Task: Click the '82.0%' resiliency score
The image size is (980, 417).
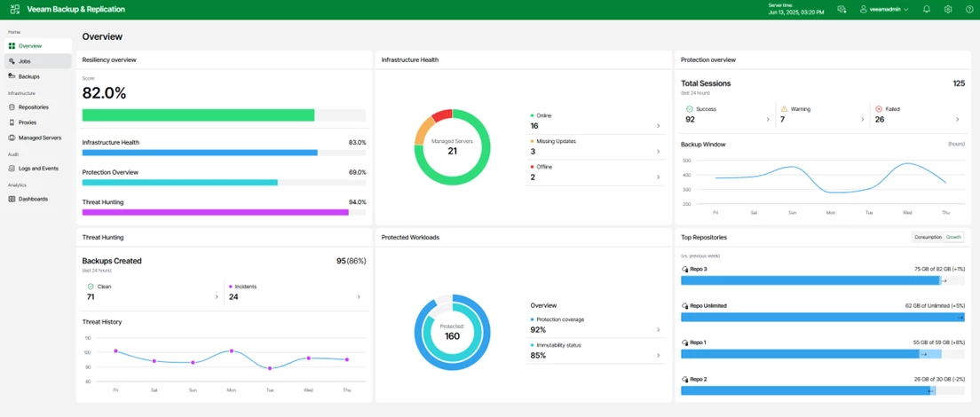Action: coord(105,93)
